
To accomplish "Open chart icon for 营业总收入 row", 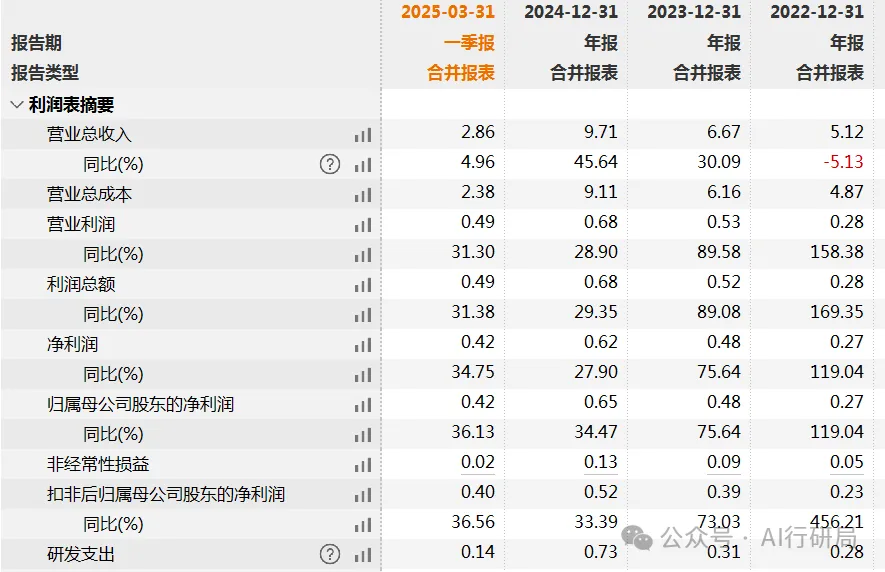I will tap(363, 134).
